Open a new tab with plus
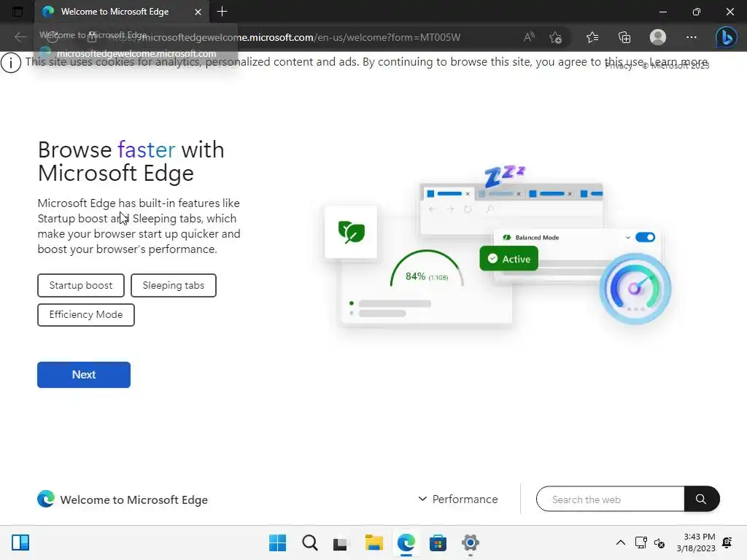The image size is (747, 560). (222, 12)
